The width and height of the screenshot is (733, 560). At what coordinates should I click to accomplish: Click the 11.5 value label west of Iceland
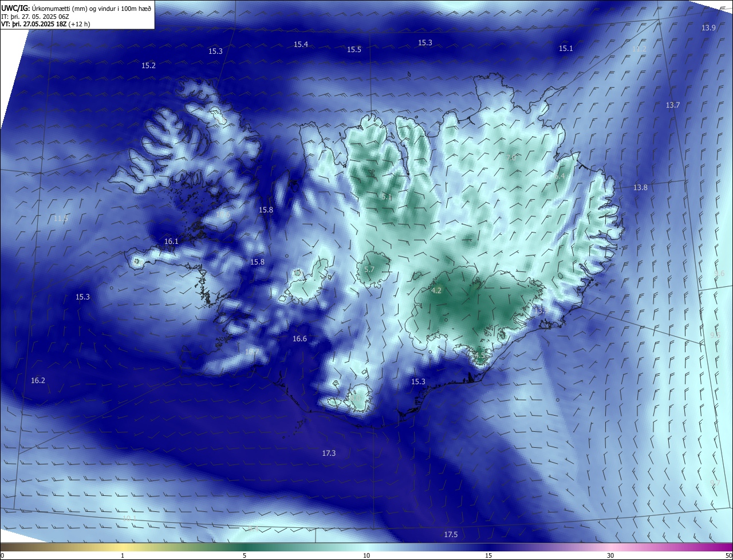tap(61, 219)
